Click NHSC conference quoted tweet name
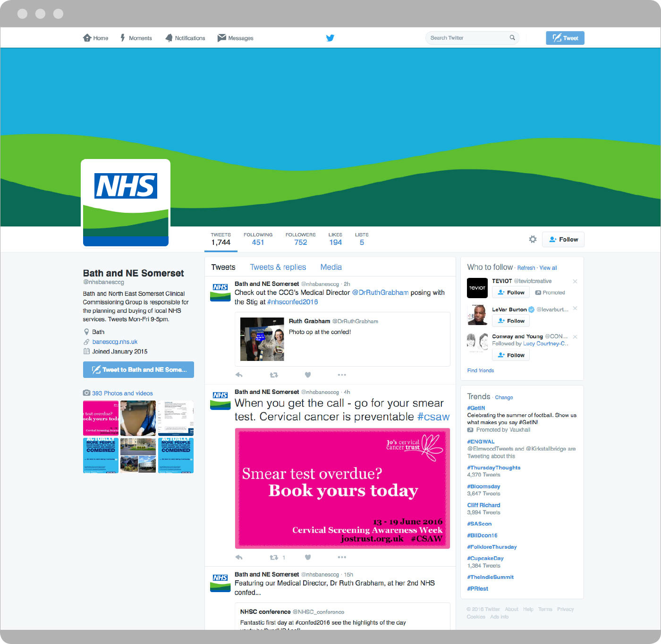Image resolution: width=661 pixels, height=644 pixels. (x=265, y=612)
